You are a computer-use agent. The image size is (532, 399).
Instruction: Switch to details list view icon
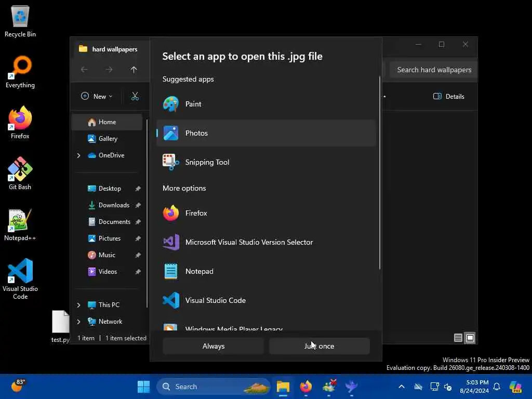tap(458, 338)
